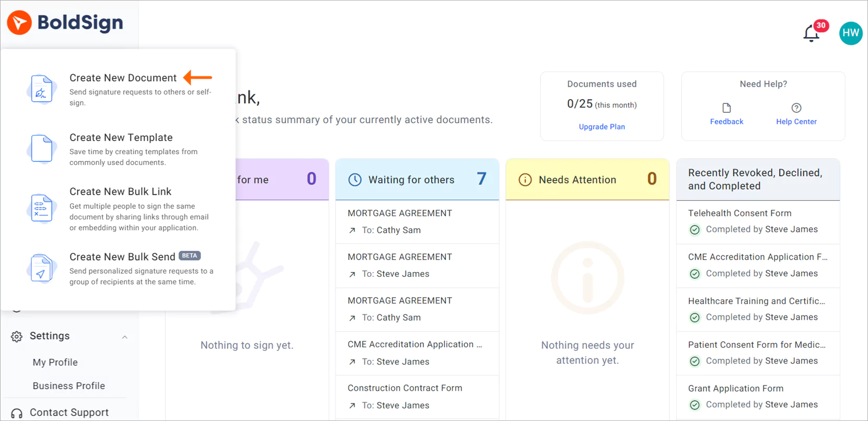868x421 pixels.
Task: Open the notifications bell
Action: 811,33
